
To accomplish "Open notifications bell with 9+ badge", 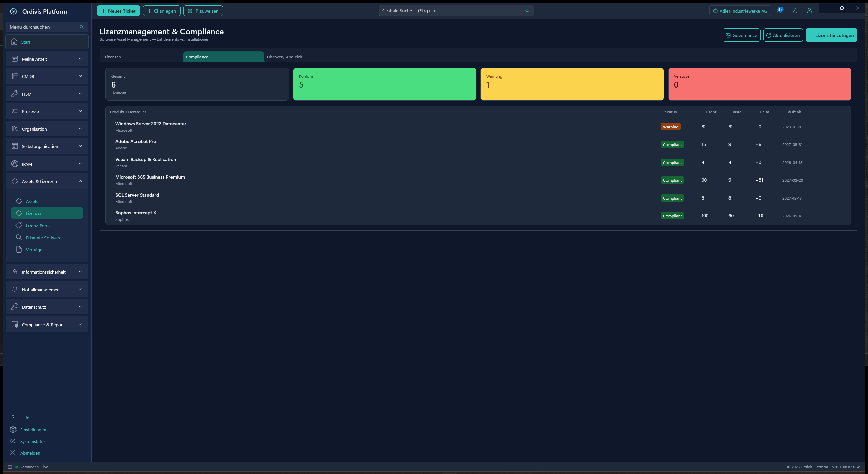I will click(780, 11).
